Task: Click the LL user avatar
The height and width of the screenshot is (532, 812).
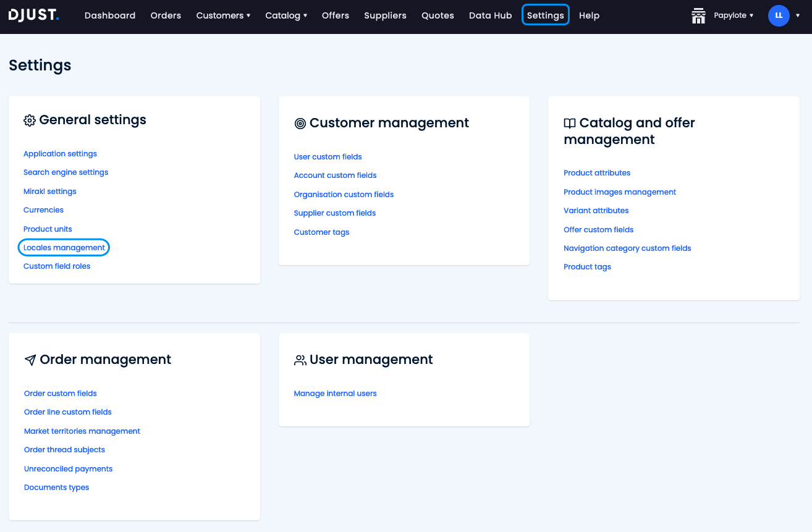Action: coord(778,15)
